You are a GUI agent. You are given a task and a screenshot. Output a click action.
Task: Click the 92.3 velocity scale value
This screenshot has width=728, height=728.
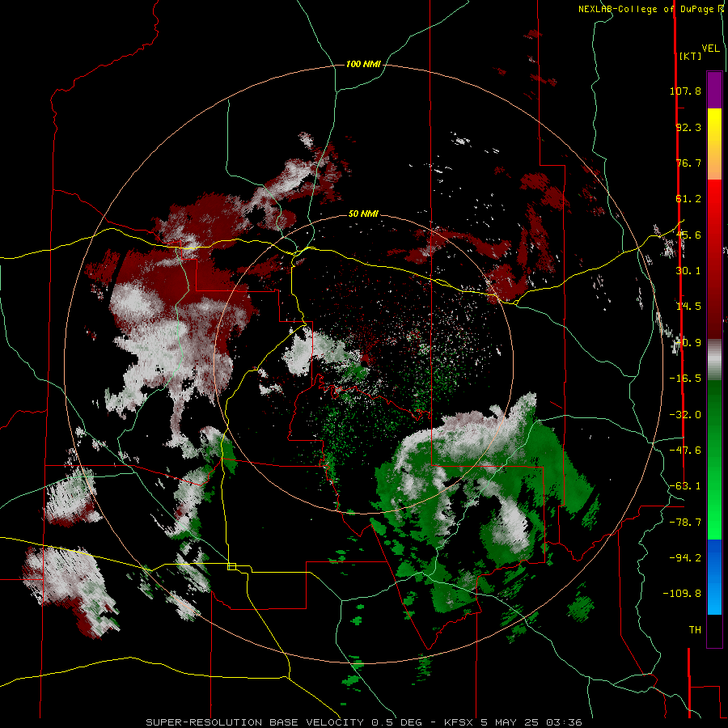click(688, 127)
